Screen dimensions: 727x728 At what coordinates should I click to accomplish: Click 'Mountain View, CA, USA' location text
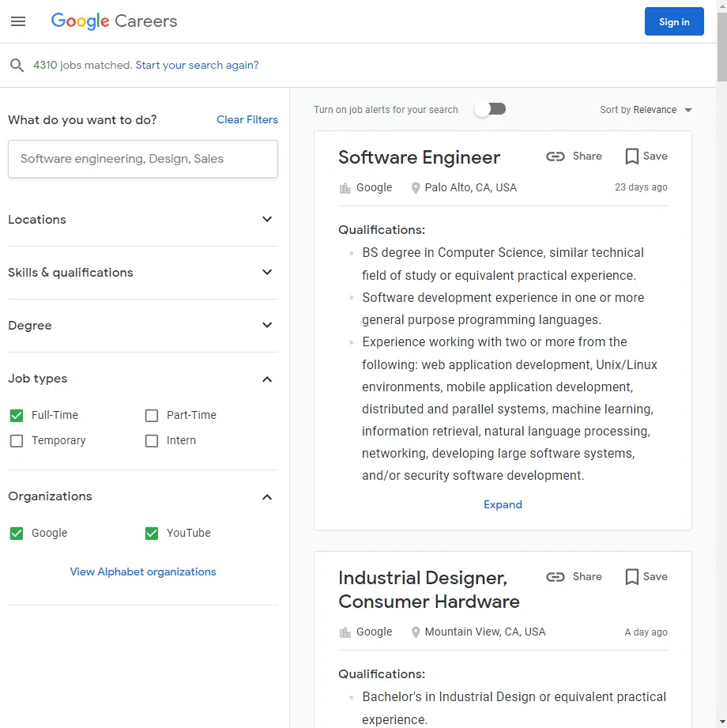point(485,632)
